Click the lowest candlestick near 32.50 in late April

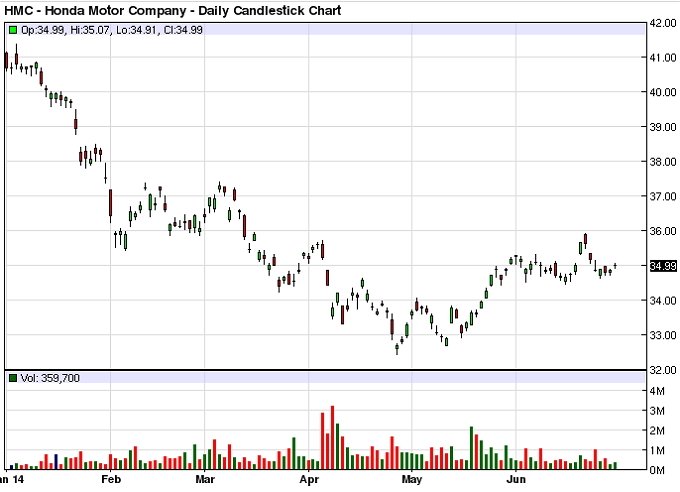[x=397, y=348]
